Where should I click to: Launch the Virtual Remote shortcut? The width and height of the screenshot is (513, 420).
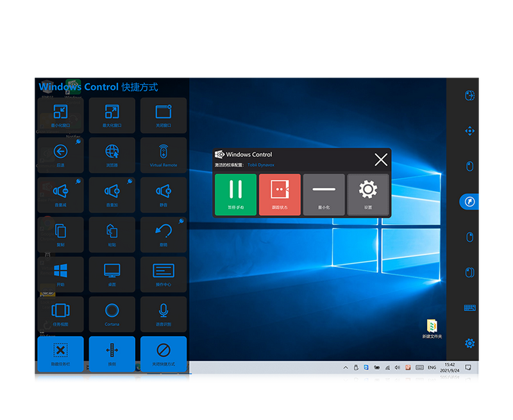[164, 155]
